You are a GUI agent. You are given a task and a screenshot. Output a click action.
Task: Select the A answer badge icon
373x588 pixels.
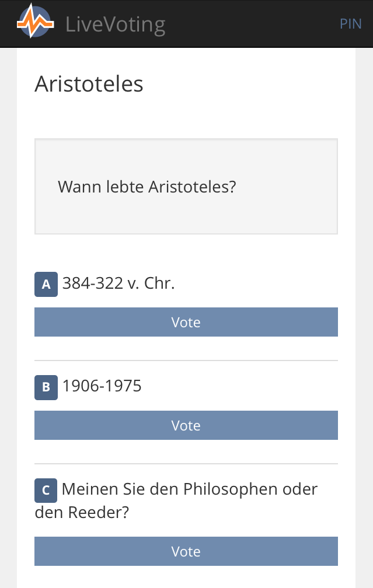pos(46,285)
